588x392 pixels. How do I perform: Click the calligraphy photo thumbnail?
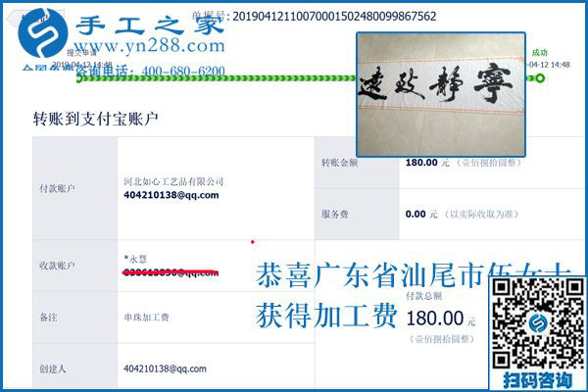pyautogui.click(x=441, y=94)
